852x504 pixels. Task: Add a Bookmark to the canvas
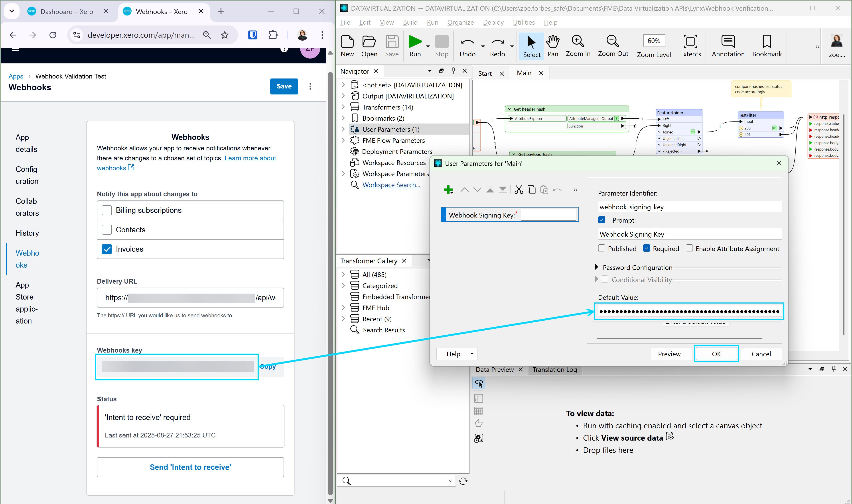(767, 46)
